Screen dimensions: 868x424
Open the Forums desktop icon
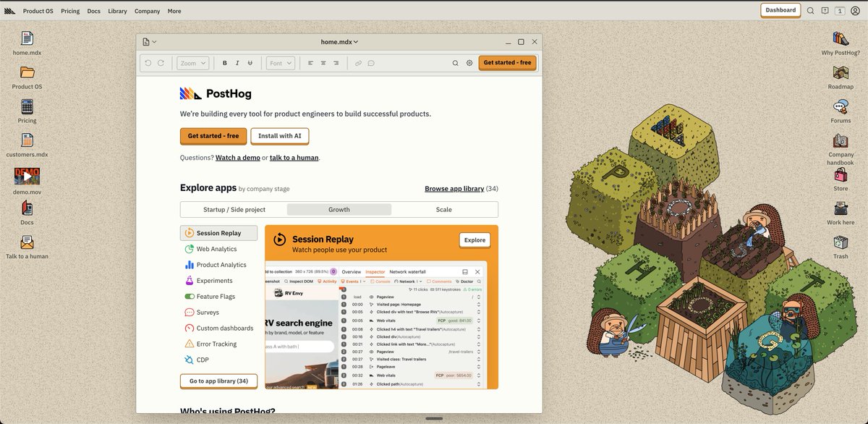(x=841, y=106)
